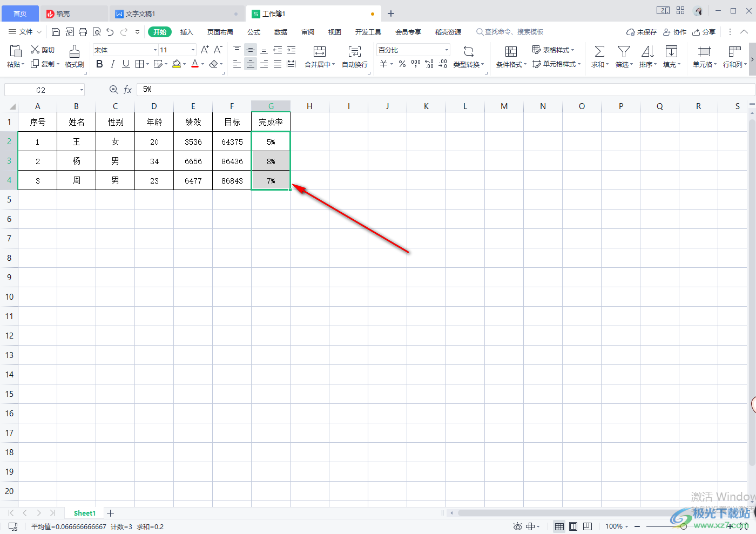Switch to Page Layout view in status bar
This screenshot has width=756, height=534.
573,526
